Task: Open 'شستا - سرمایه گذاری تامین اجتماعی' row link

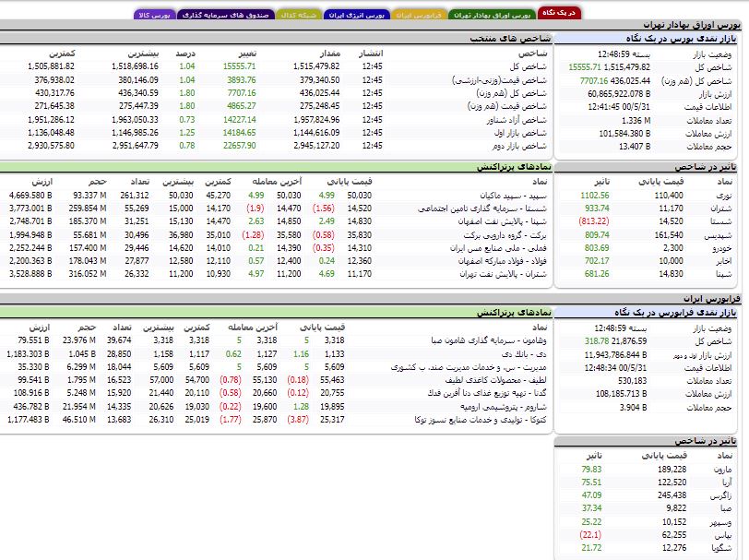Action: (x=482, y=209)
